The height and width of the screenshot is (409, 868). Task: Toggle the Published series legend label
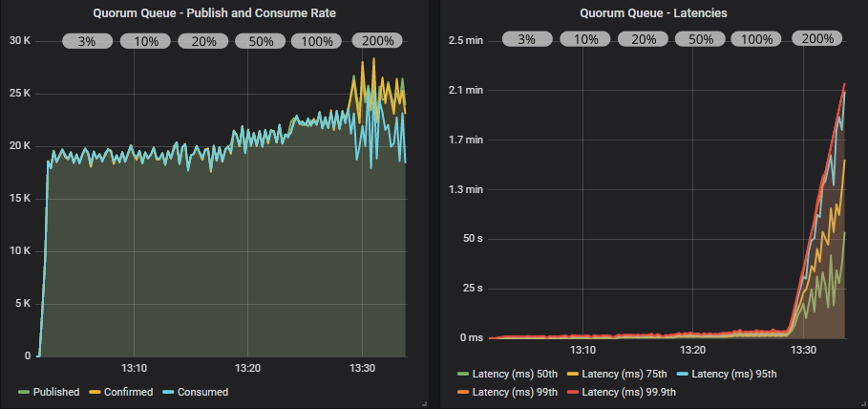(56, 392)
